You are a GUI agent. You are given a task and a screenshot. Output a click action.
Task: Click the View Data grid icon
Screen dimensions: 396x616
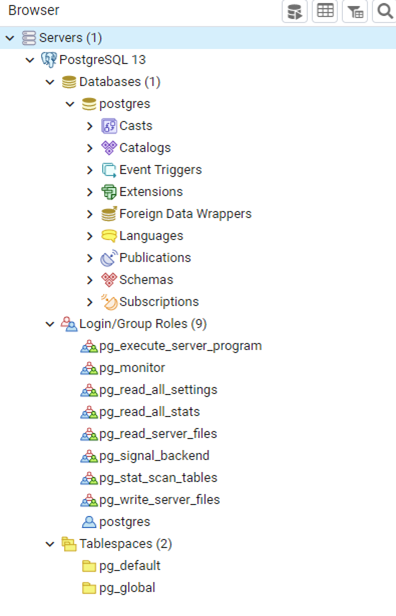tap(325, 11)
